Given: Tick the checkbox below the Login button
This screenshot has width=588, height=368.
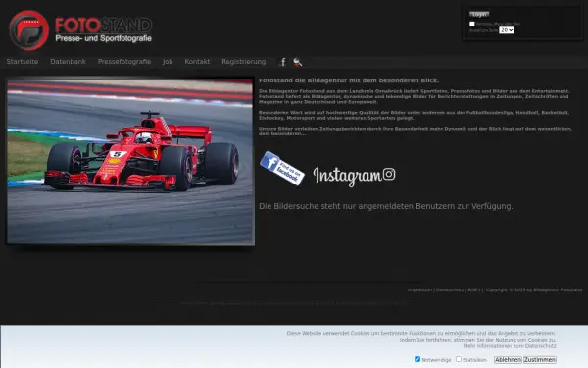Looking at the screenshot, I should (x=472, y=24).
